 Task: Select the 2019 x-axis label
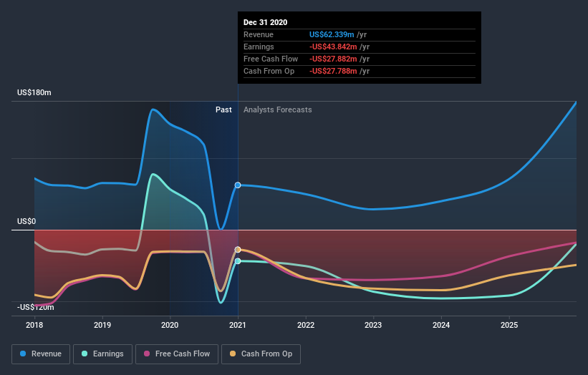102,325
